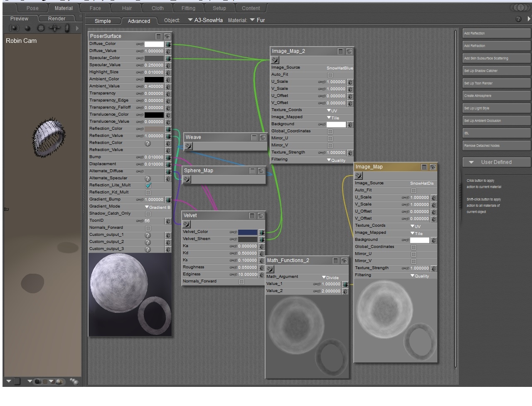Viewport: 532px width, 406px height.
Task: Uncheck the Reflection_Lite_Mult checkbox
Action: [148, 186]
